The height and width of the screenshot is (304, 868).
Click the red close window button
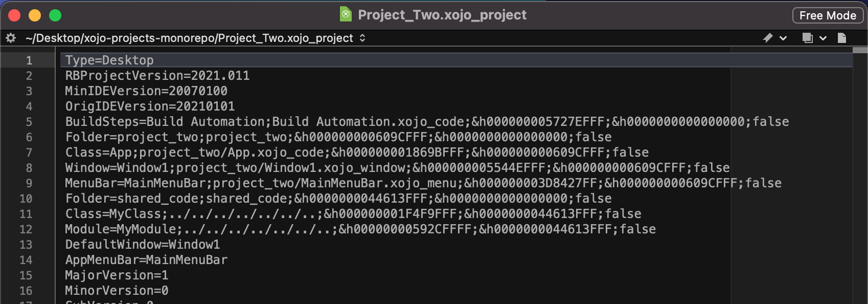(14, 15)
